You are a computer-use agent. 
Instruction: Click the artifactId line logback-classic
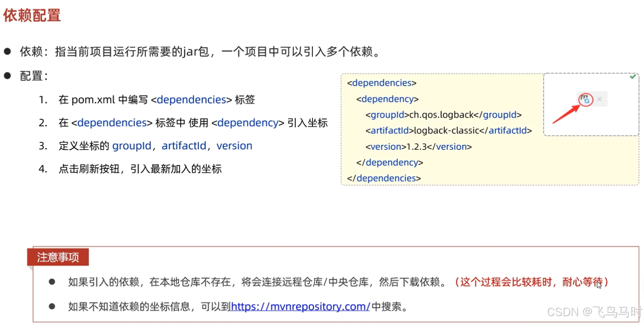click(x=448, y=131)
